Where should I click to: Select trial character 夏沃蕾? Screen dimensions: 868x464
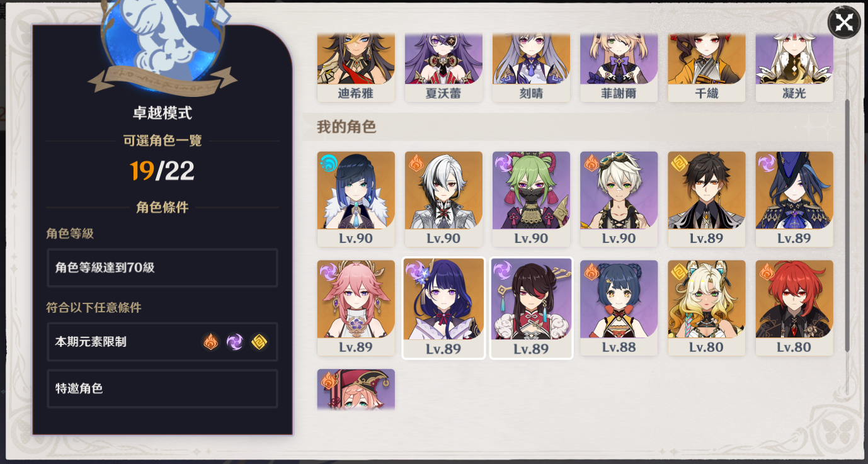point(443,67)
